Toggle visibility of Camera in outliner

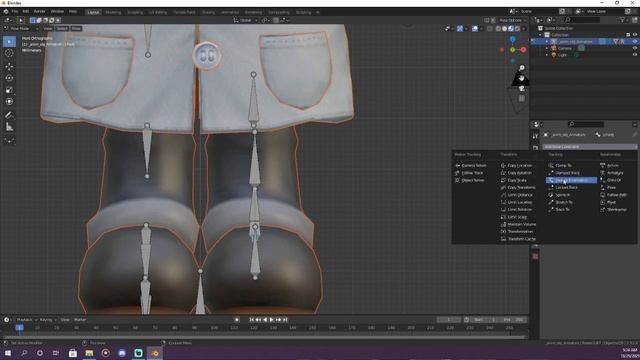[x=635, y=48]
